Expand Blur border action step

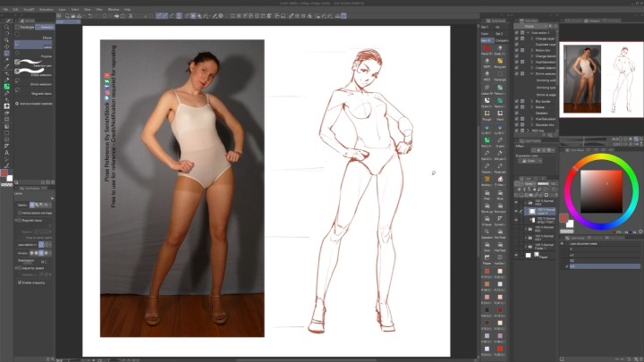pyautogui.click(x=532, y=101)
